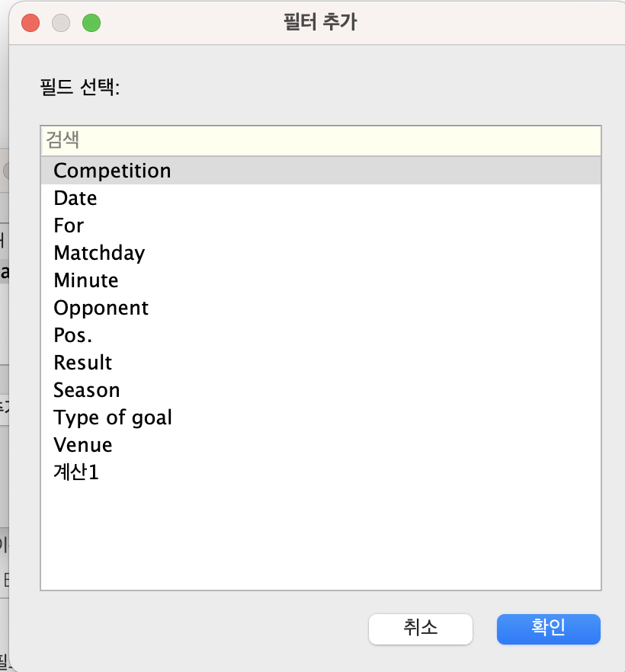The width and height of the screenshot is (625, 672).
Task: Select the Venue field
Action: tap(83, 445)
